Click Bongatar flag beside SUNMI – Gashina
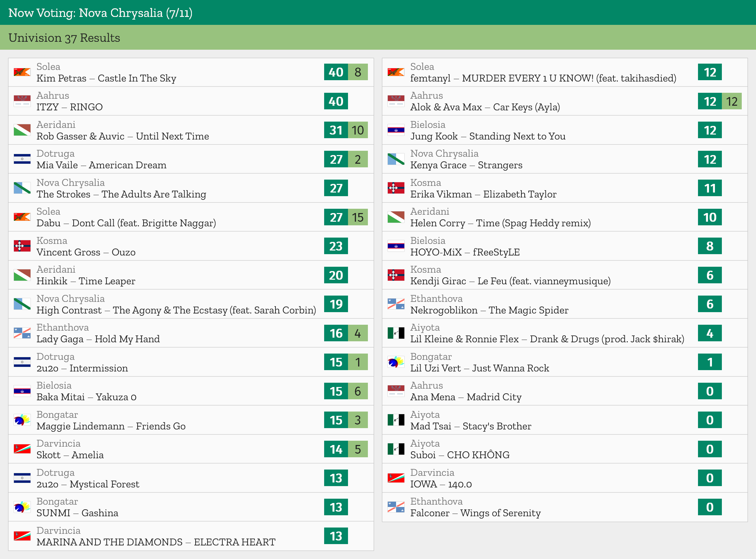This screenshot has height=559, width=756. pos(22,507)
